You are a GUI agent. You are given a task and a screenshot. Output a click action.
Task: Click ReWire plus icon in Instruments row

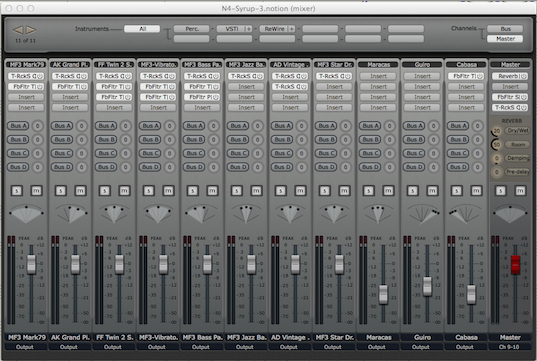[x=291, y=29]
